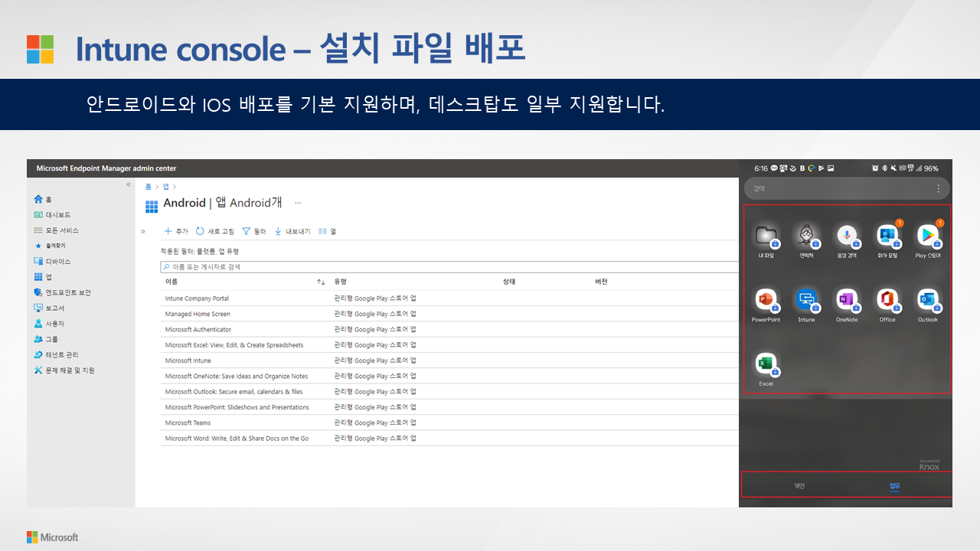Select 앱 in the sidebar

pos(43,277)
